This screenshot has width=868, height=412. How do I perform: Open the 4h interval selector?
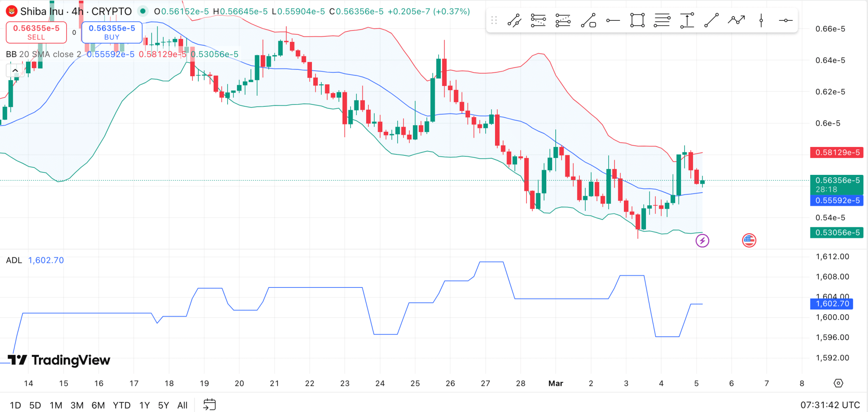click(78, 11)
